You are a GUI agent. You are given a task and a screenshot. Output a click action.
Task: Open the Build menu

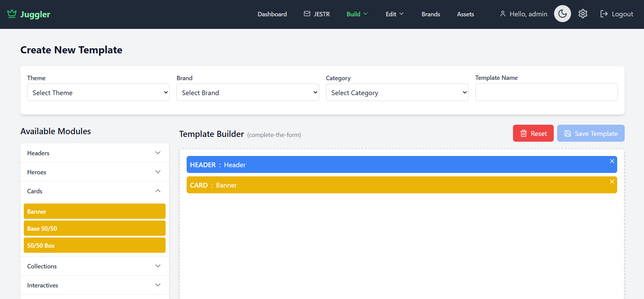357,14
